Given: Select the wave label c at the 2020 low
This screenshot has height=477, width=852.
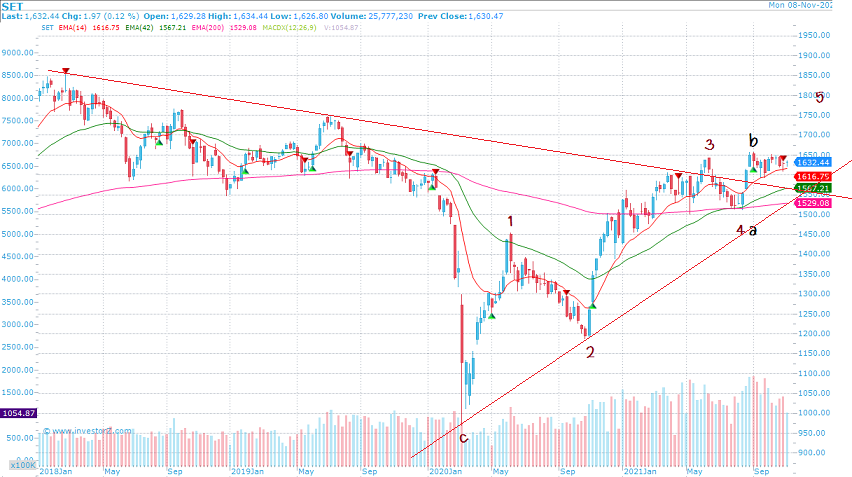Looking at the screenshot, I should point(463,437).
